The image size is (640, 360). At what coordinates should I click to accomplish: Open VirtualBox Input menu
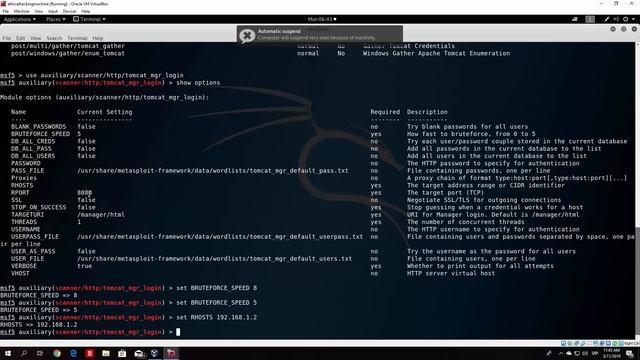[53, 11]
